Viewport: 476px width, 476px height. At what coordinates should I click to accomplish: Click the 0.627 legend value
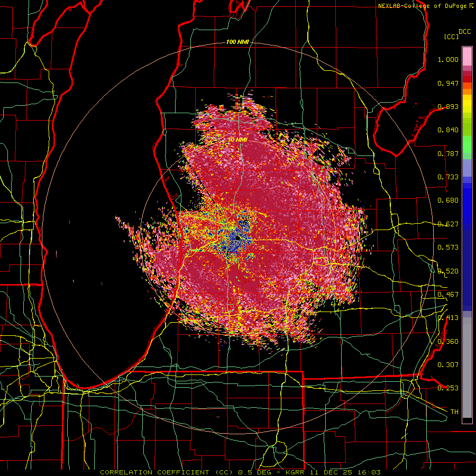tap(448, 224)
